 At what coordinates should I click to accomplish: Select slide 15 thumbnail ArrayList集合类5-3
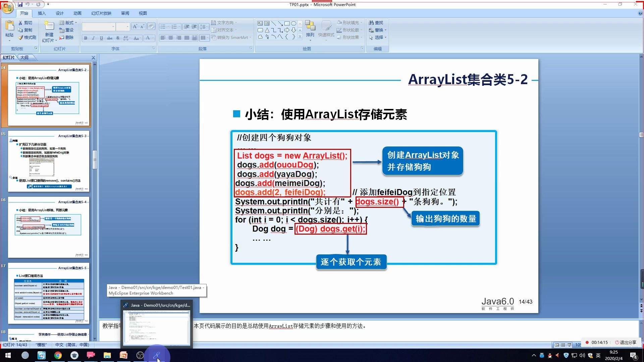[x=49, y=161]
